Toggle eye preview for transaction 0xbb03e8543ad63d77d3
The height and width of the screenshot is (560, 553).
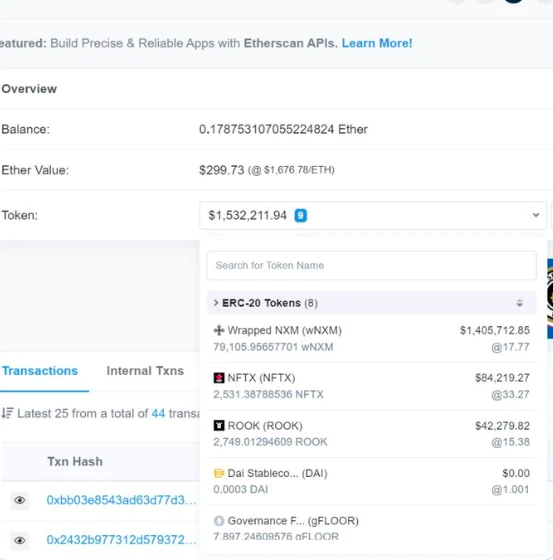click(x=20, y=500)
